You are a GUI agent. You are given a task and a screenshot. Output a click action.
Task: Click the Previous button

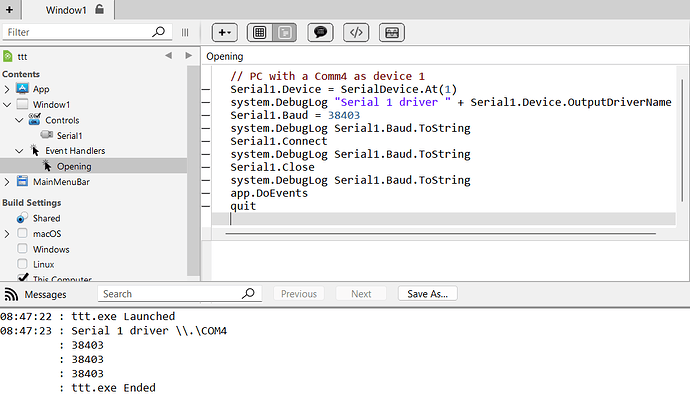[299, 294]
